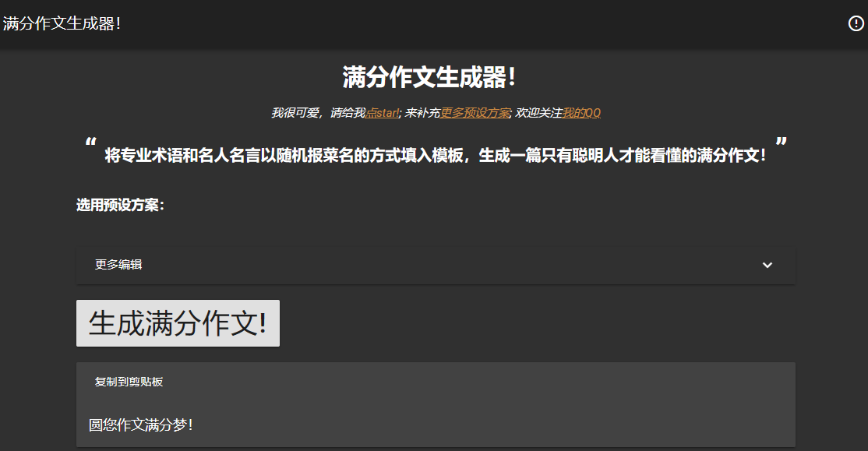This screenshot has height=451, width=868.
Task: Open the 点star! link
Action: click(383, 113)
